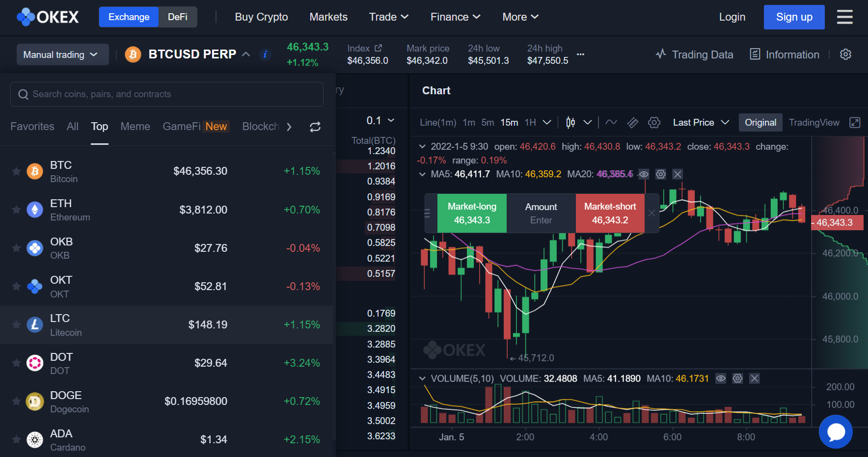Toggle VOLUME indicator visibility eye

pos(721,378)
